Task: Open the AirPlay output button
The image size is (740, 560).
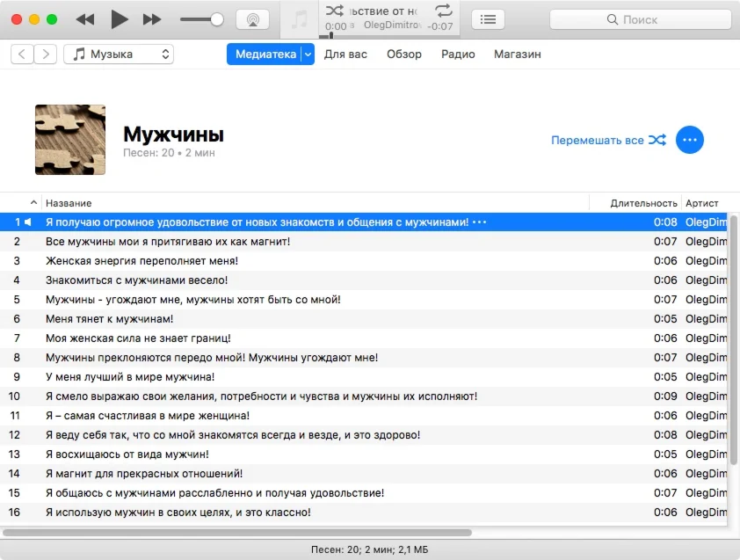Action: [253, 19]
